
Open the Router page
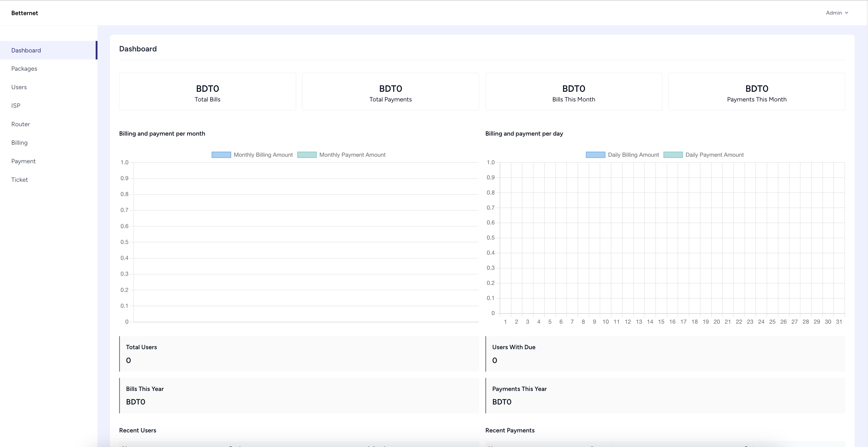pyautogui.click(x=20, y=124)
